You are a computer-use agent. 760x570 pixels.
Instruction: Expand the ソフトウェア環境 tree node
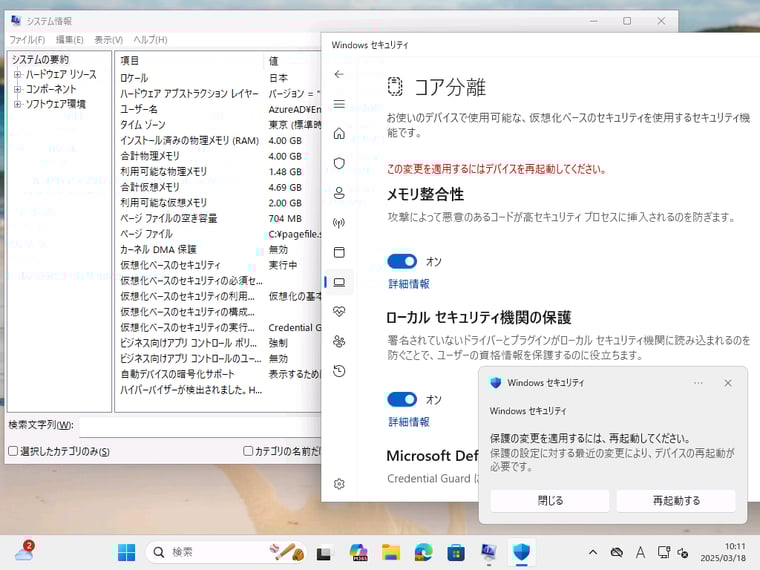pos(17,104)
